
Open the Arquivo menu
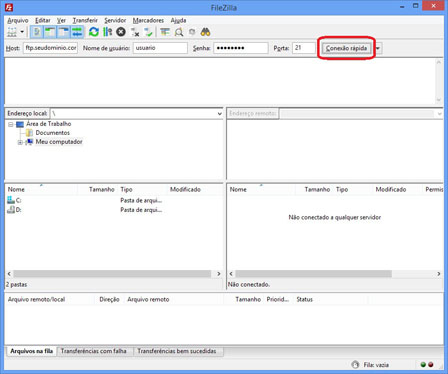coord(18,20)
